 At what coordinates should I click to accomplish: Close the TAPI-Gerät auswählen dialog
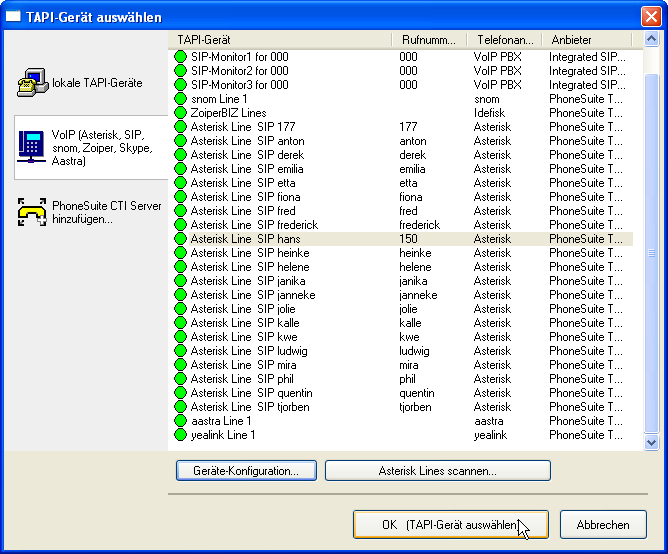click(650, 16)
